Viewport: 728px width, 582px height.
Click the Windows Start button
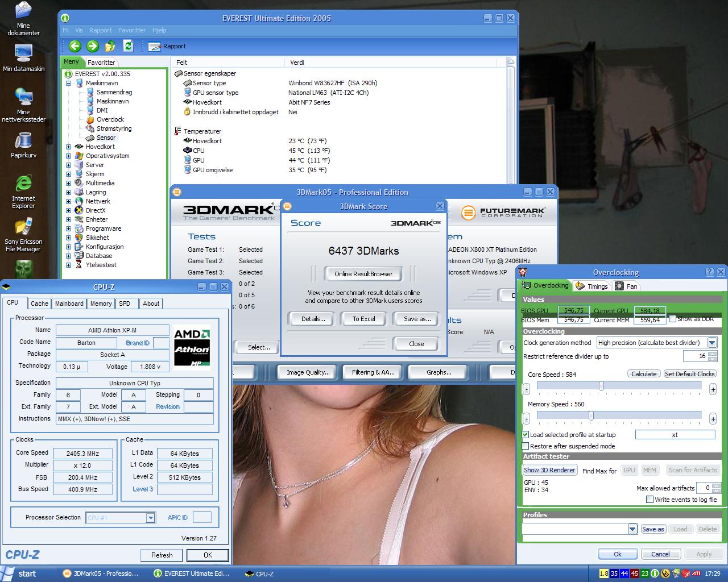coord(20,573)
